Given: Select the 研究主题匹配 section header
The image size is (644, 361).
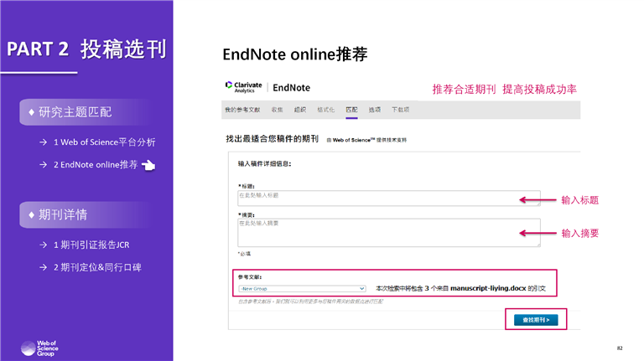Looking at the screenshot, I should (86, 112).
